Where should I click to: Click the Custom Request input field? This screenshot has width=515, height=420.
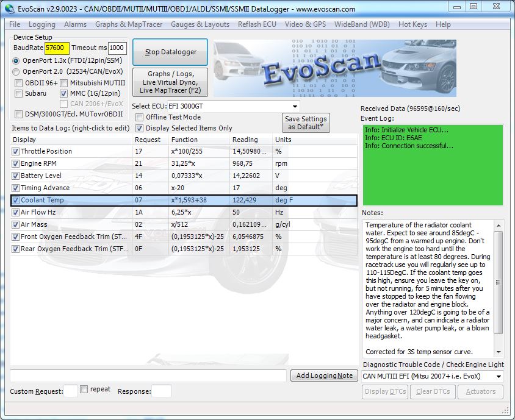(x=71, y=391)
